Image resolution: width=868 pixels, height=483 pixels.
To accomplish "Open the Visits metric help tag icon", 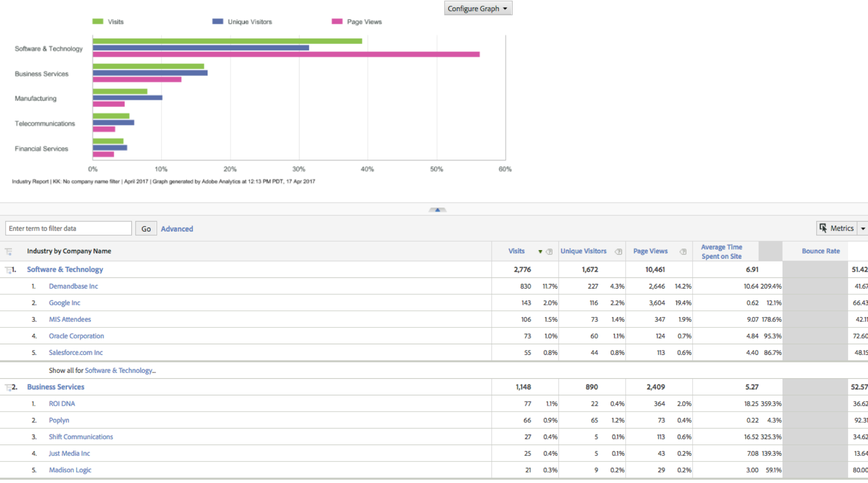I will [549, 251].
